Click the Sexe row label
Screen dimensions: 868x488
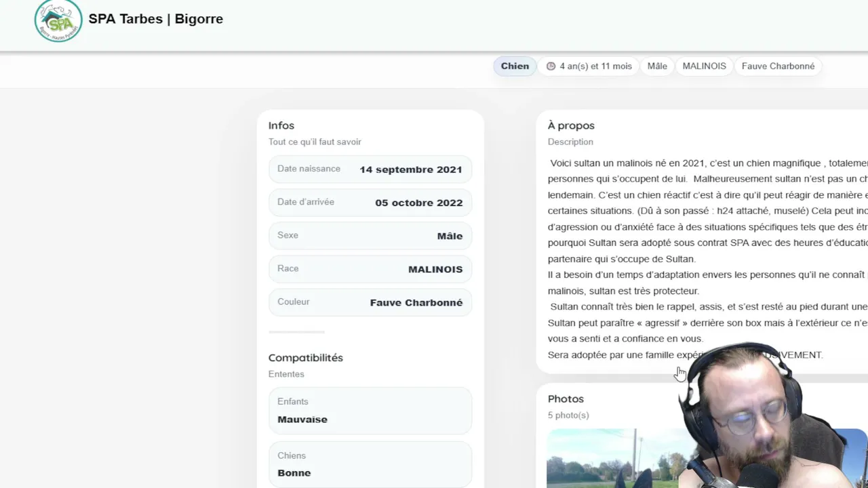tap(288, 235)
